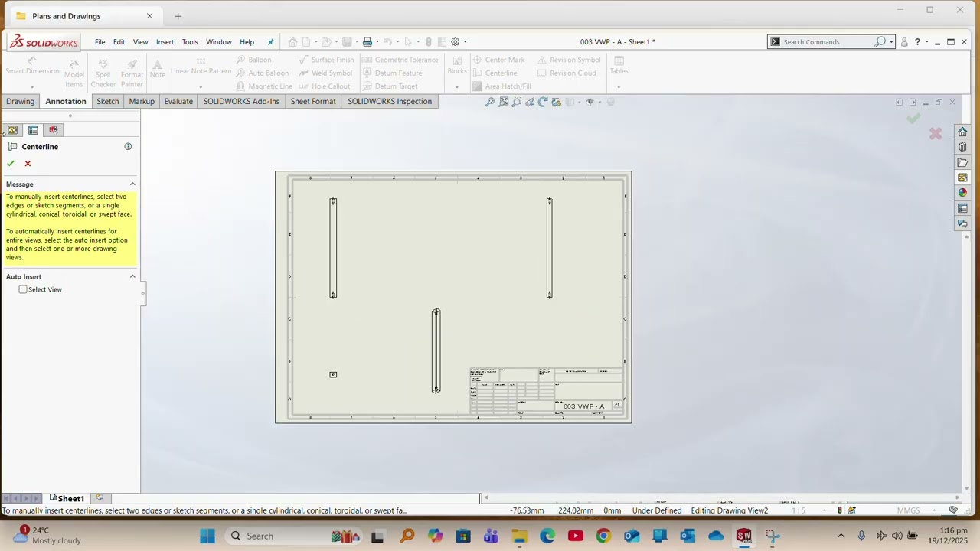The height and width of the screenshot is (551, 980).
Task: Click in Search Commands field
Action: tap(825, 42)
